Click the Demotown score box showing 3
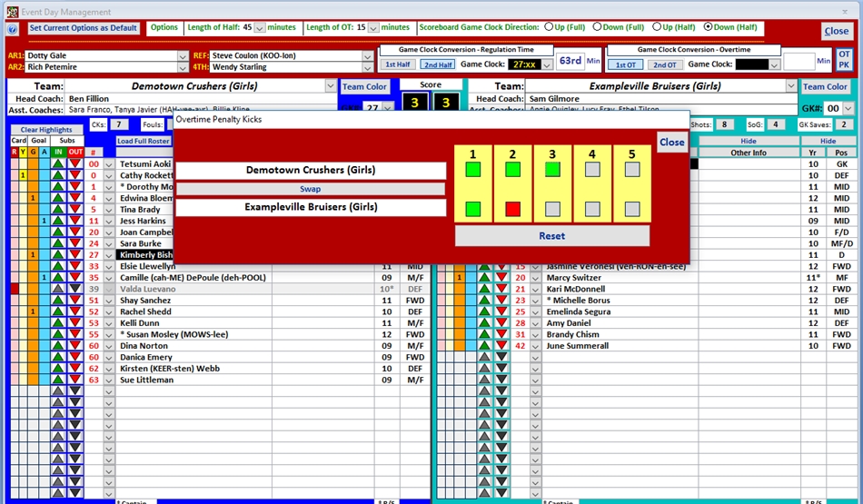The image size is (863, 504). pyautogui.click(x=415, y=103)
